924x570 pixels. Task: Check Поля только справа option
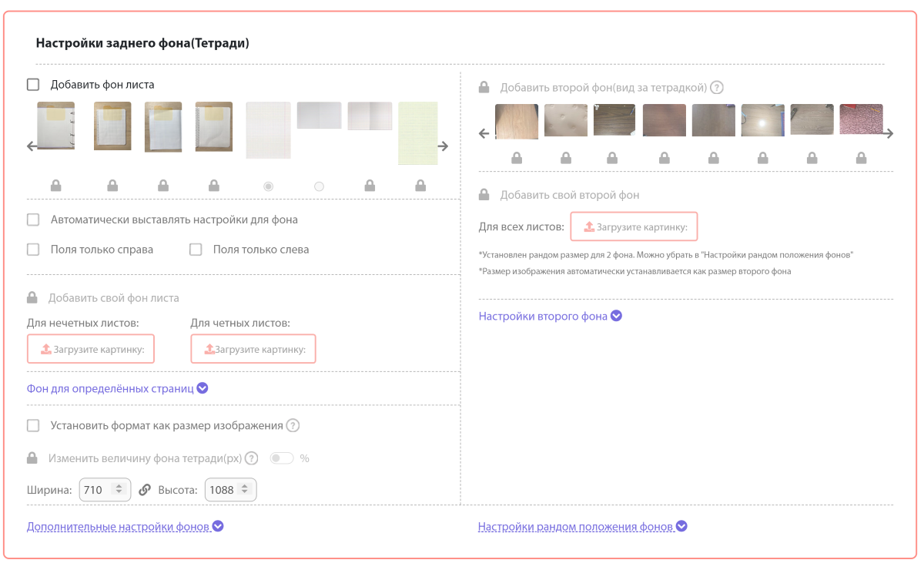pos(33,250)
